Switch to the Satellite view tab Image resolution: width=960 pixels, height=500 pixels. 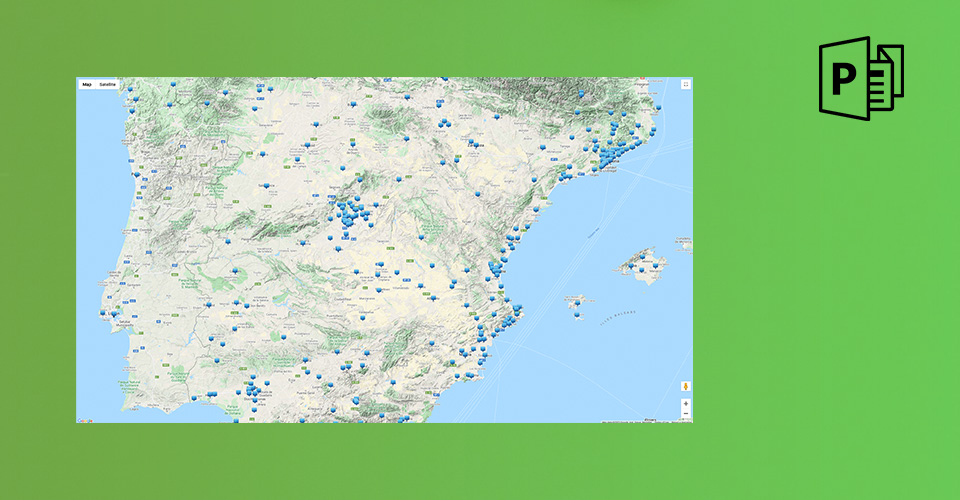[x=107, y=85]
